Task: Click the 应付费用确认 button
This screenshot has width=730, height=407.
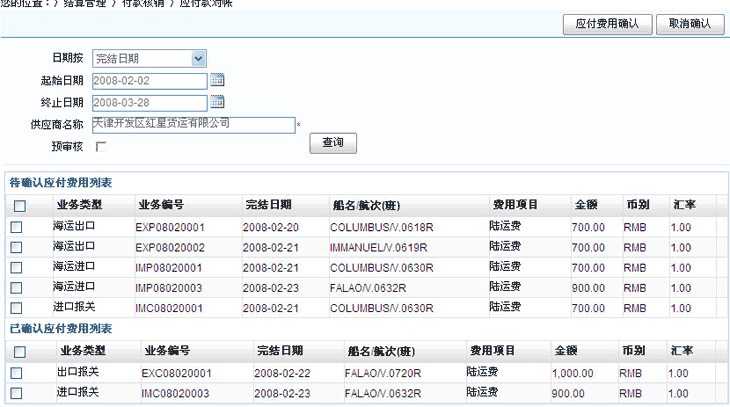Action: 608,24
